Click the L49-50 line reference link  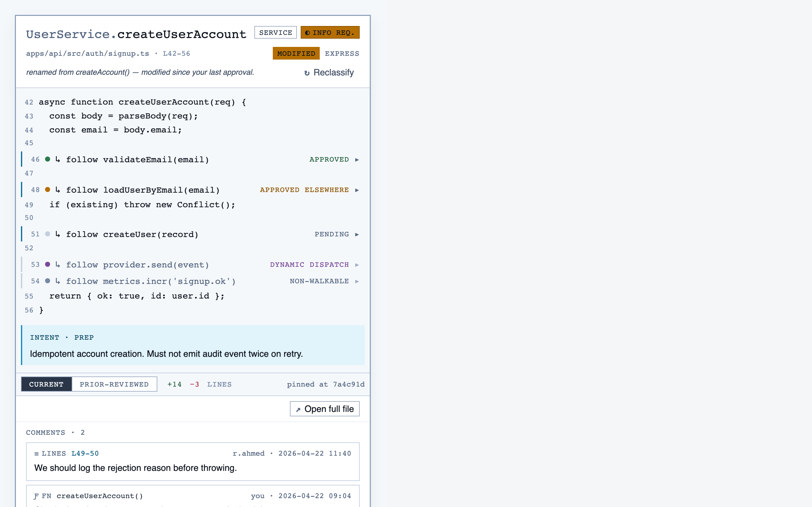tap(85, 454)
